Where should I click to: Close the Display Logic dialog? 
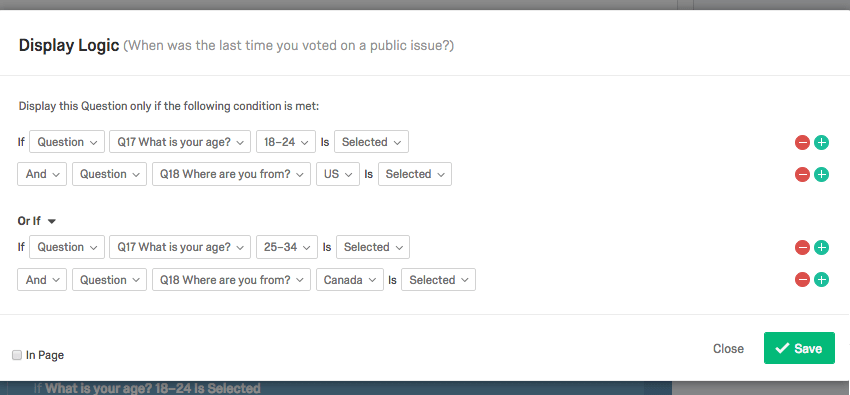click(x=728, y=349)
